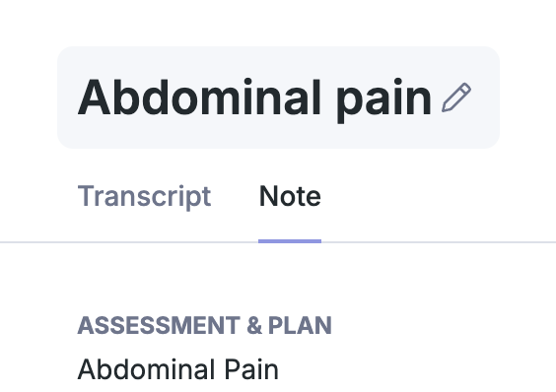Viewport: 556px width, 392px height.
Task: Select the Transcript label left of Note
Action: 144,196
